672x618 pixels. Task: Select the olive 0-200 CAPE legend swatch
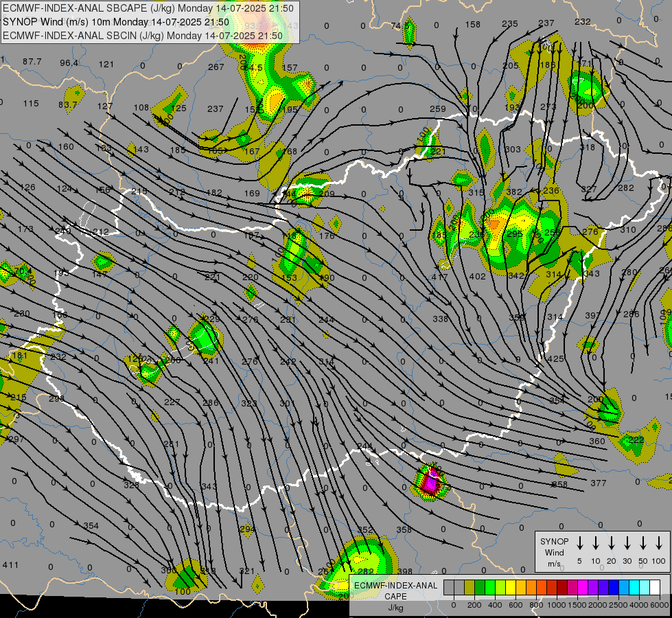tap(470, 587)
